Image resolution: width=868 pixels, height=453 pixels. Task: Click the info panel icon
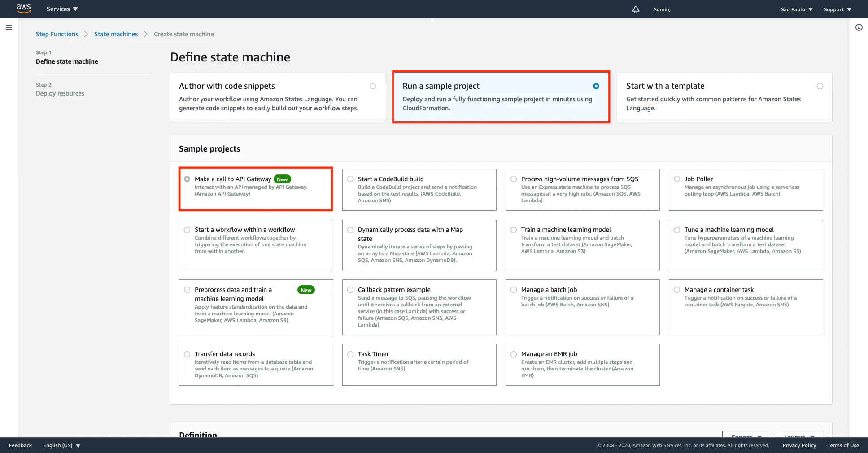859,27
